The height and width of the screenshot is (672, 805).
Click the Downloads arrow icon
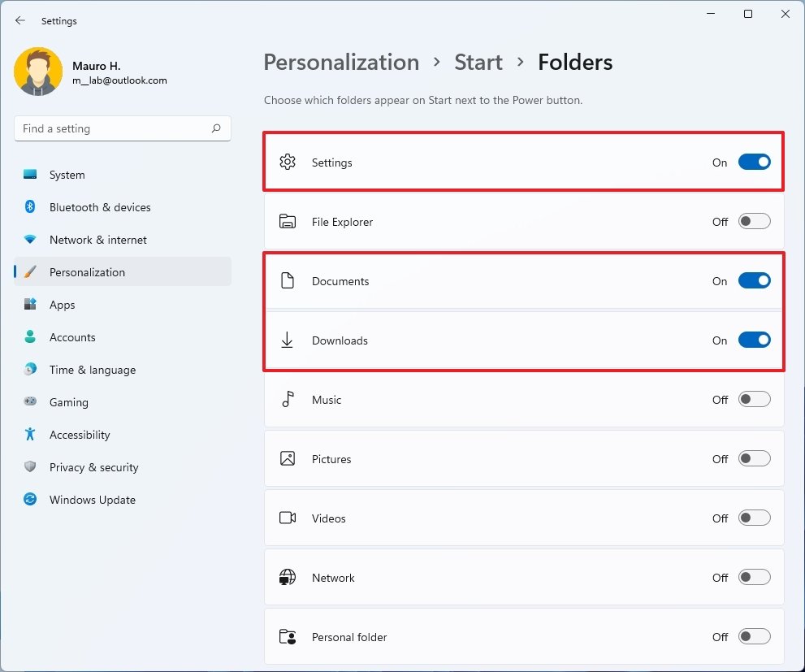287,340
